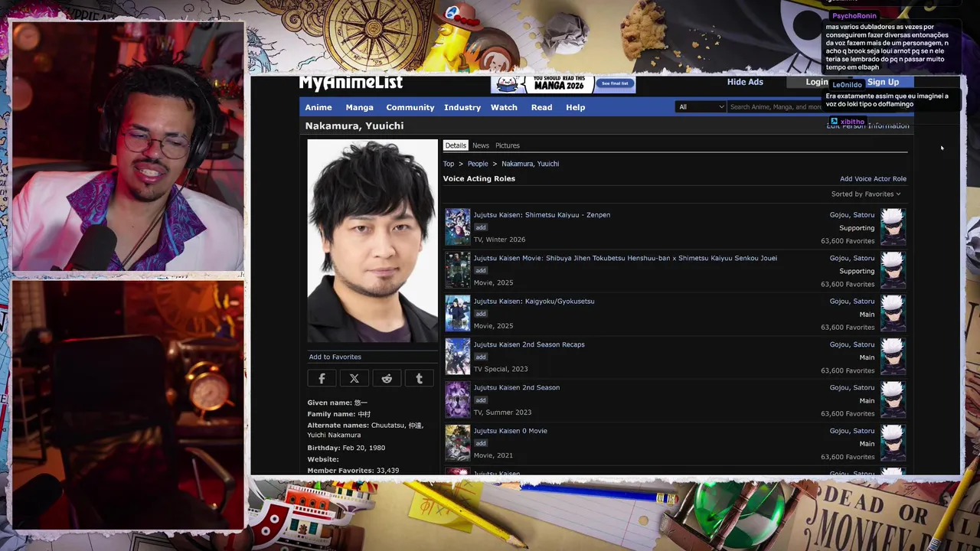Switch to the Pictures tab
980x551 pixels.
click(508, 145)
